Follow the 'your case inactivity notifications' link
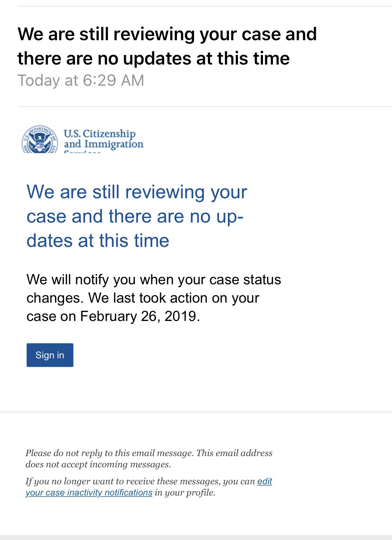Viewport: 392px width, 540px height. [x=89, y=492]
